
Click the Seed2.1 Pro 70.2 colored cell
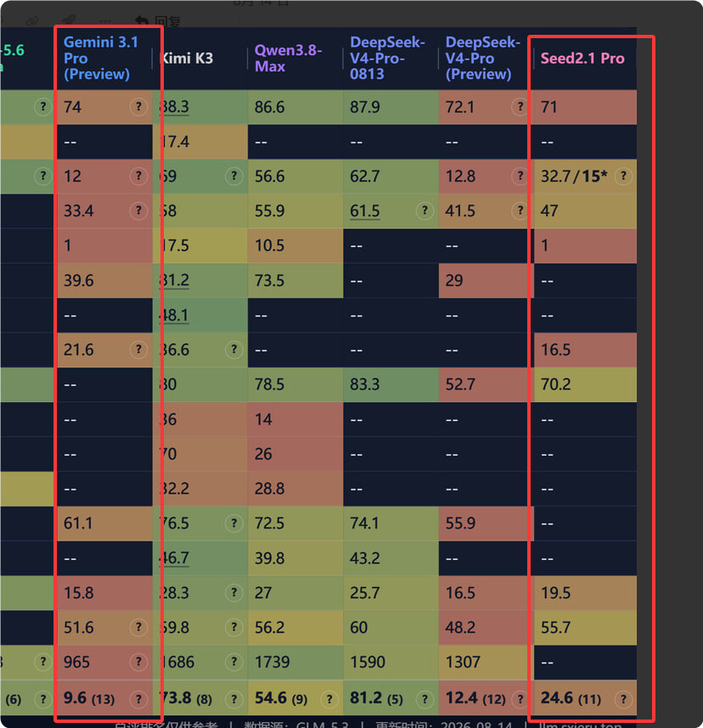[586, 384]
